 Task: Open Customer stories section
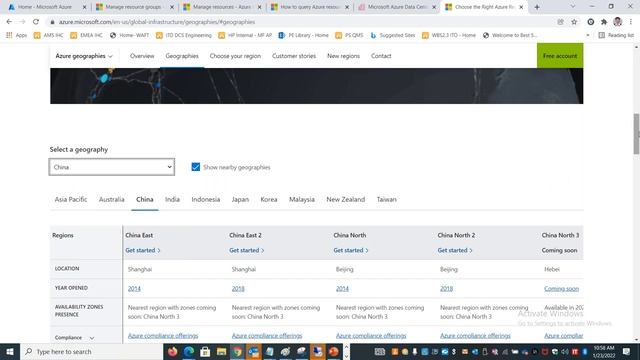pos(294,56)
